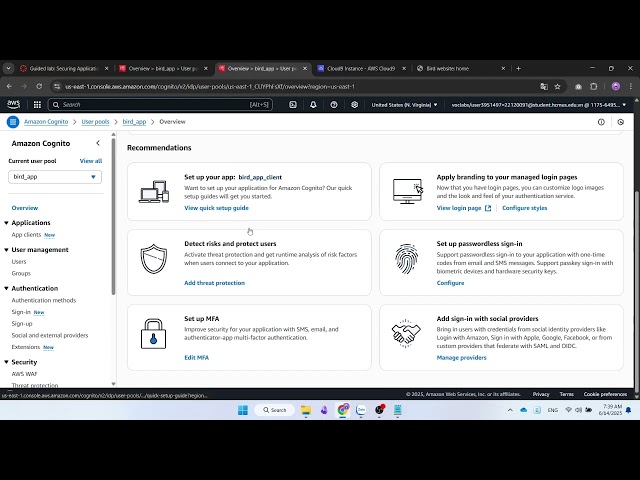This screenshot has width=640, height=480.
Task: Click the Chrome icon in the taskbar
Action: (x=342, y=410)
